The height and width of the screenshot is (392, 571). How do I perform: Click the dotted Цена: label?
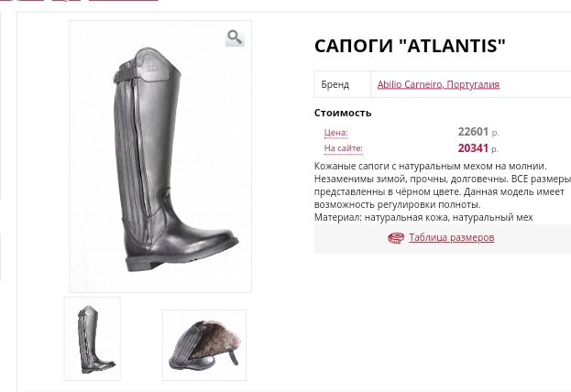coord(335,133)
